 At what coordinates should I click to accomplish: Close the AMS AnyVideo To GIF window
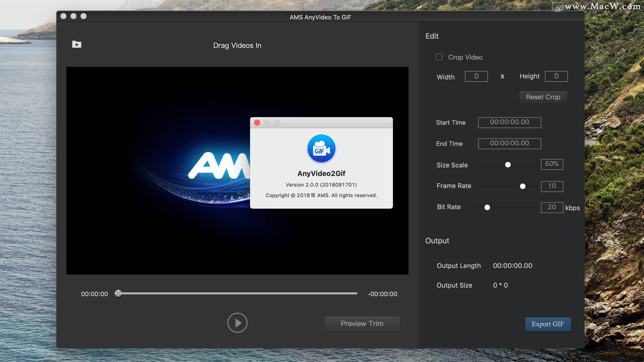pyautogui.click(x=63, y=16)
